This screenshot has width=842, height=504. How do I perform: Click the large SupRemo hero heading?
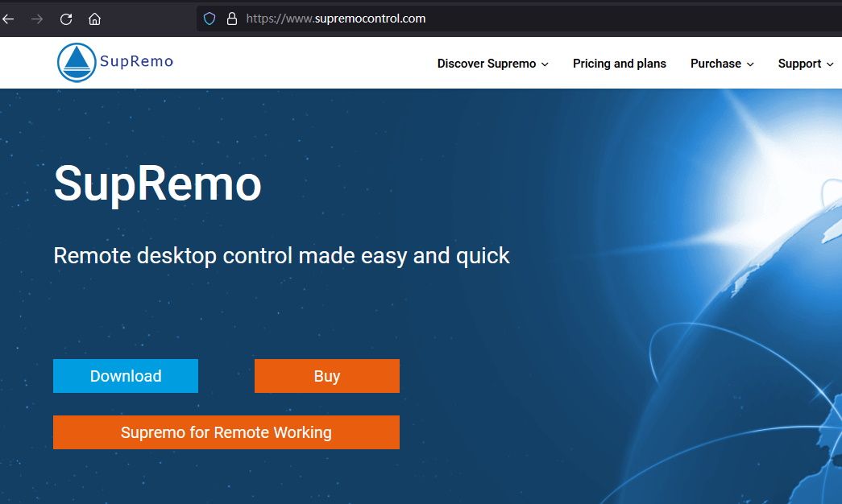click(157, 184)
